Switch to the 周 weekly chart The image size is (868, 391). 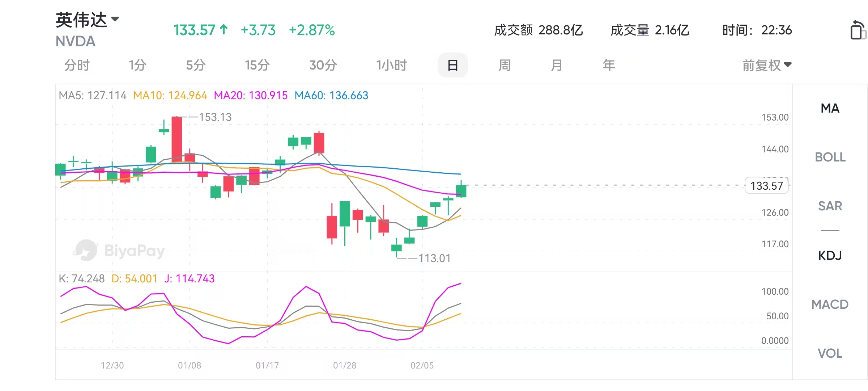505,66
